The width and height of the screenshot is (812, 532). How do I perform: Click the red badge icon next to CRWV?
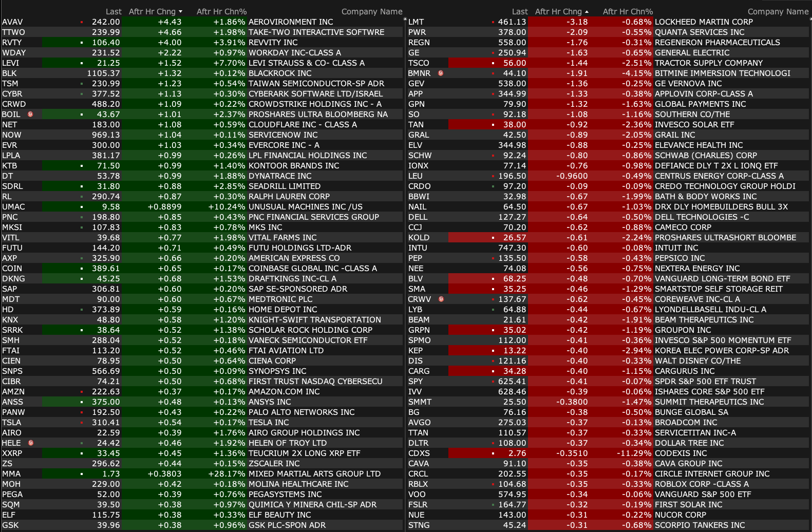coord(441,299)
